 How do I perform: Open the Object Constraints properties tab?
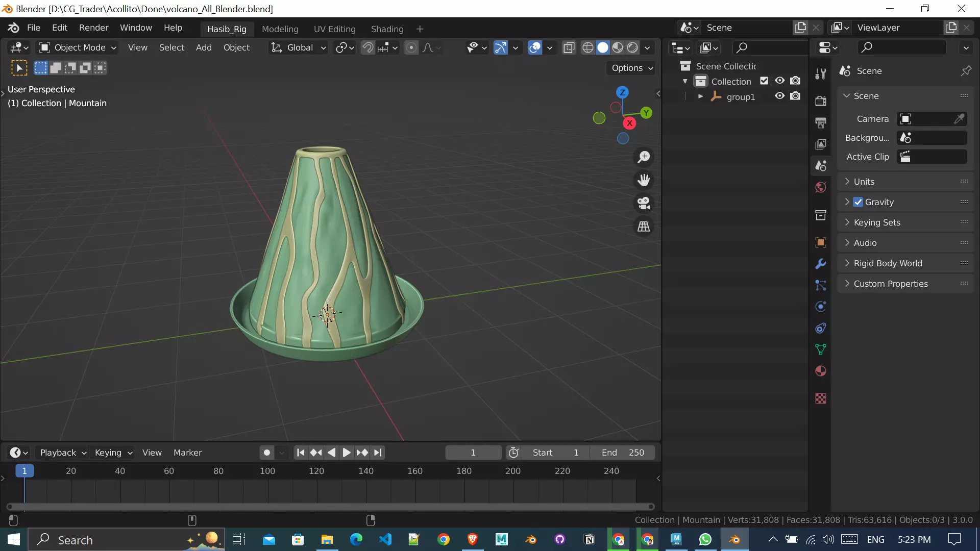click(x=821, y=328)
